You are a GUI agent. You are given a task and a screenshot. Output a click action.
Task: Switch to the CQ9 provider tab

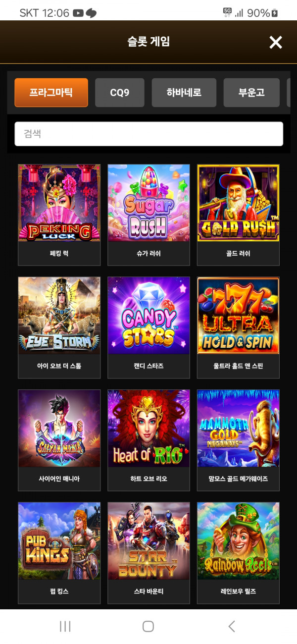coord(120,93)
